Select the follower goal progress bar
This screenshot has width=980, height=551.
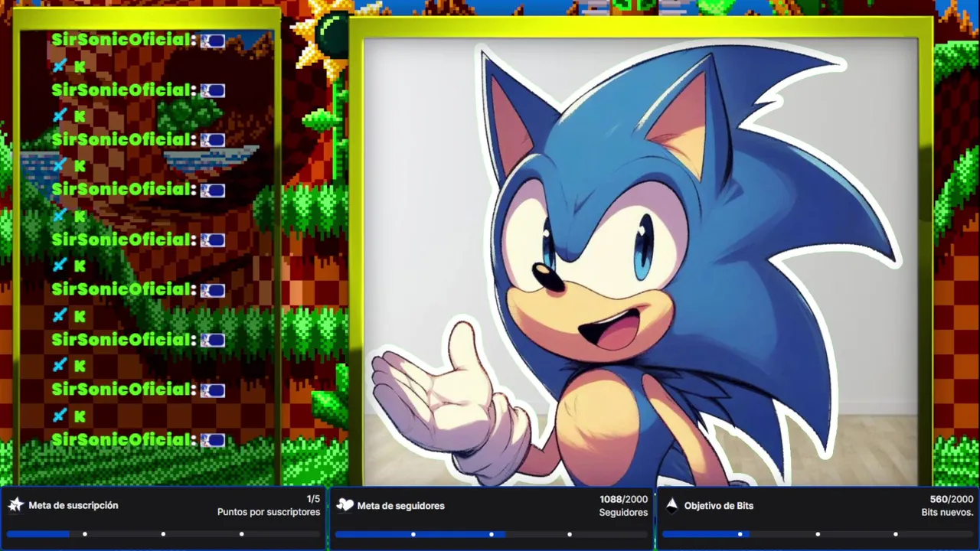(x=491, y=533)
